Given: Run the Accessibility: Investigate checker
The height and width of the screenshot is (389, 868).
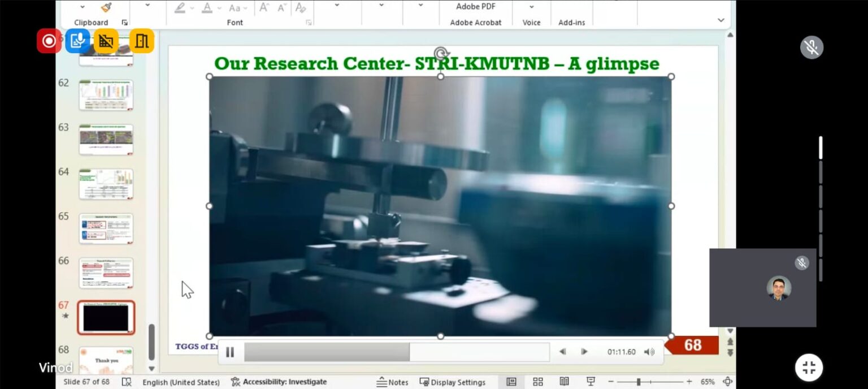Looking at the screenshot, I should (279, 382).
